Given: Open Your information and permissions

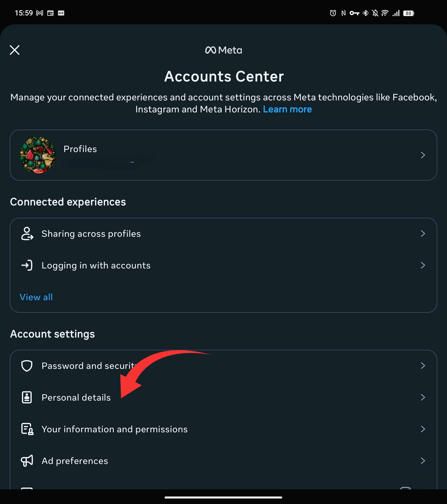Looking at the screenshot, I should [x=223, y=429].
